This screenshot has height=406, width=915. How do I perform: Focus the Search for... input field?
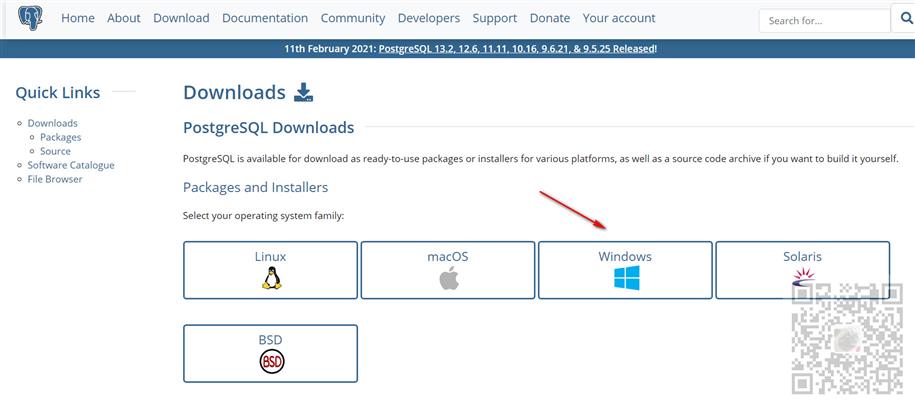[825, 20]
